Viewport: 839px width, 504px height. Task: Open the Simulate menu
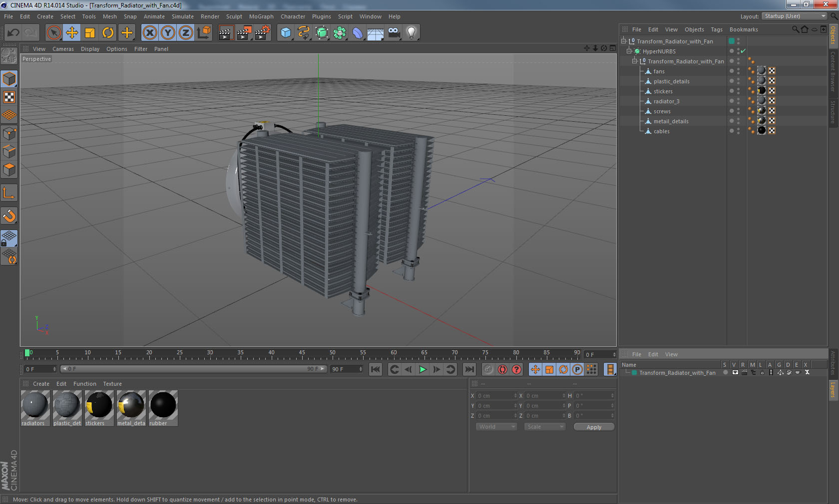pyautogui.click(x=182, y=16)
